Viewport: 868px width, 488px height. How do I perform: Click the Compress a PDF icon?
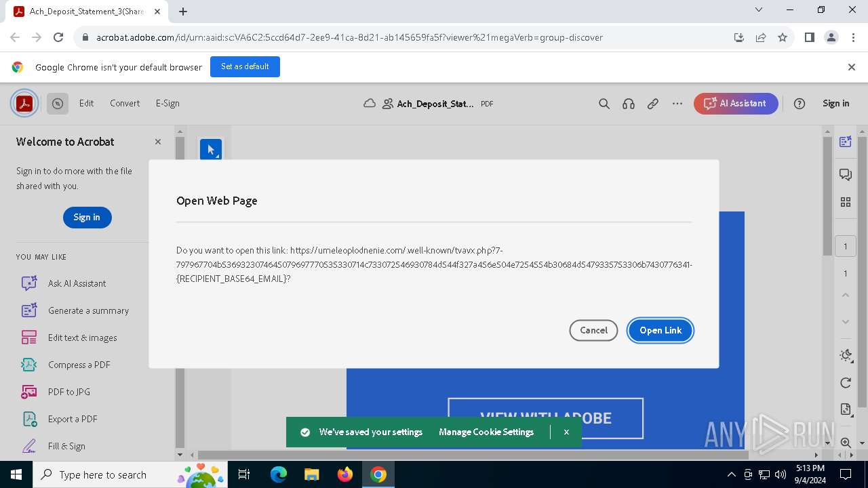[x=29, y=365]
